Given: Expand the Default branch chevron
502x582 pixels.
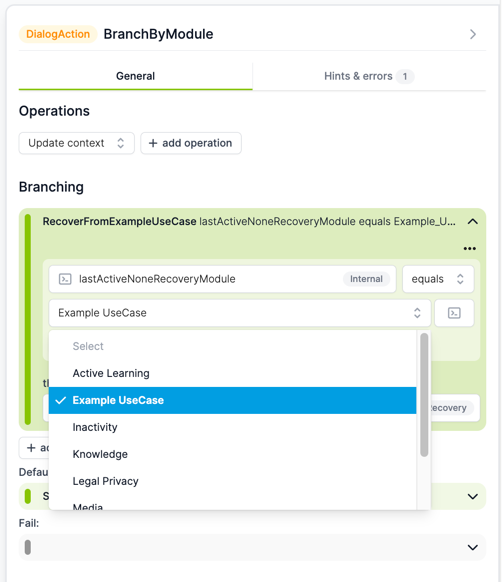Looking at the screenshot, I should click(x=473, y=496).
